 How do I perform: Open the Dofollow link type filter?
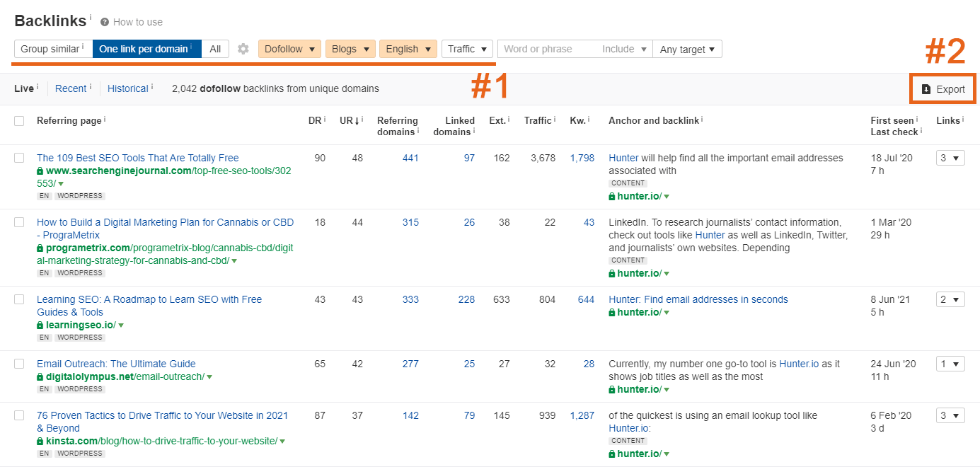289,49
